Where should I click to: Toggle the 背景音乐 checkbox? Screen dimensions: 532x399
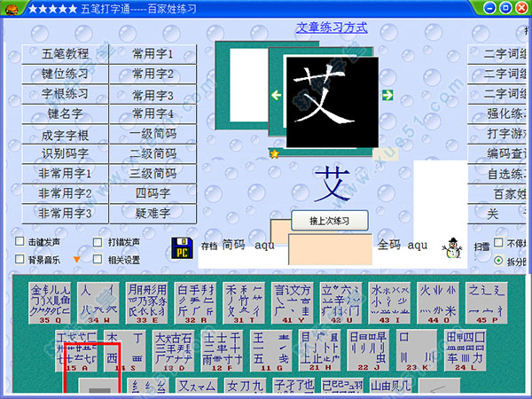click(x=20, y=259)
